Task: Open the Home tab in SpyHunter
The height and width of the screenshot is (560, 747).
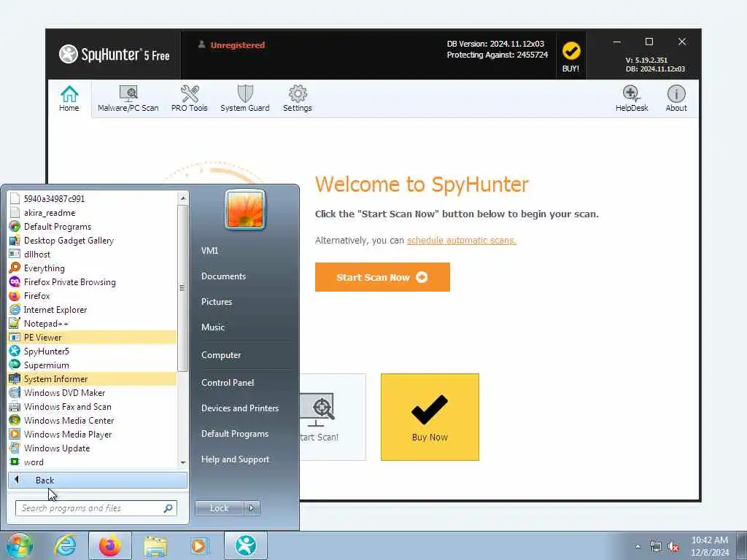Action: tap(69, 98)
